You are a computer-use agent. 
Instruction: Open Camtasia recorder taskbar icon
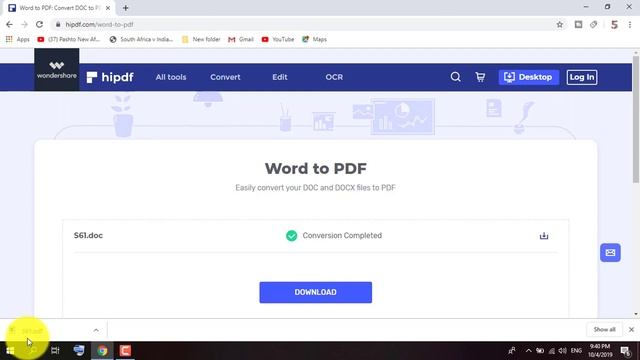pos(125,351)
